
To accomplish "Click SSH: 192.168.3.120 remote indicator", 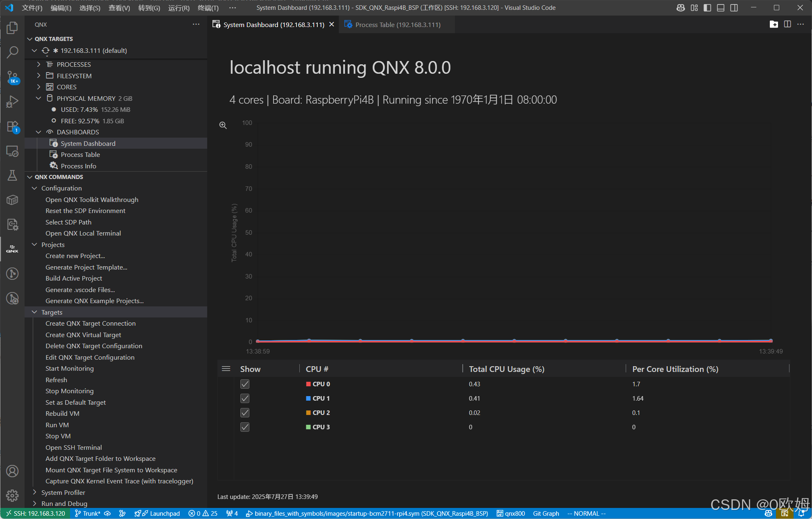I will (35, 513).
